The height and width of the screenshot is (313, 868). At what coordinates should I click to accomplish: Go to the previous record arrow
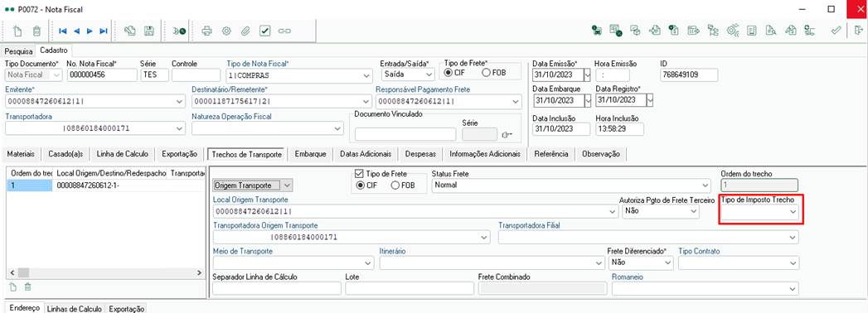coord(76,31)
